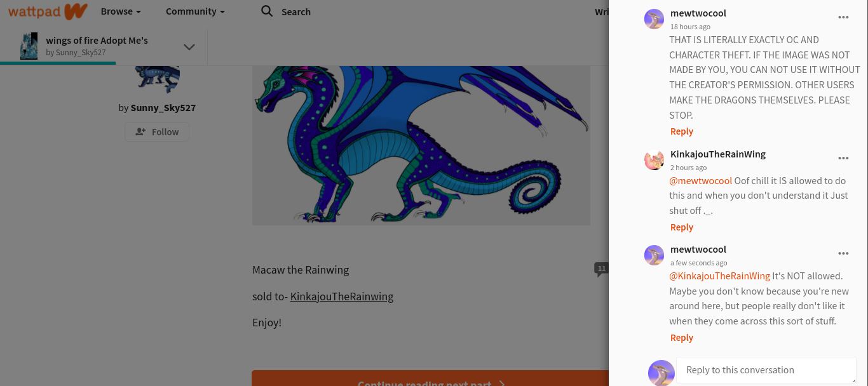Open options menu on KinkajouTheRainWing comment
The height and width of the screenshot is (386, 868).
click(843, 158)
